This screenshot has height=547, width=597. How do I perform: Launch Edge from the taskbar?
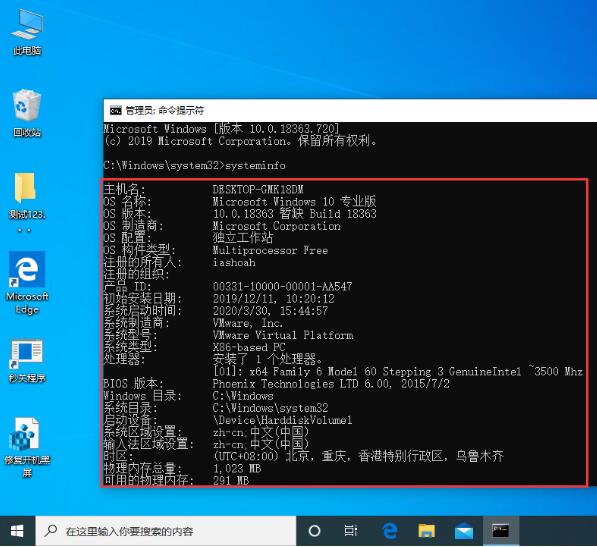[x=390, y=531]
